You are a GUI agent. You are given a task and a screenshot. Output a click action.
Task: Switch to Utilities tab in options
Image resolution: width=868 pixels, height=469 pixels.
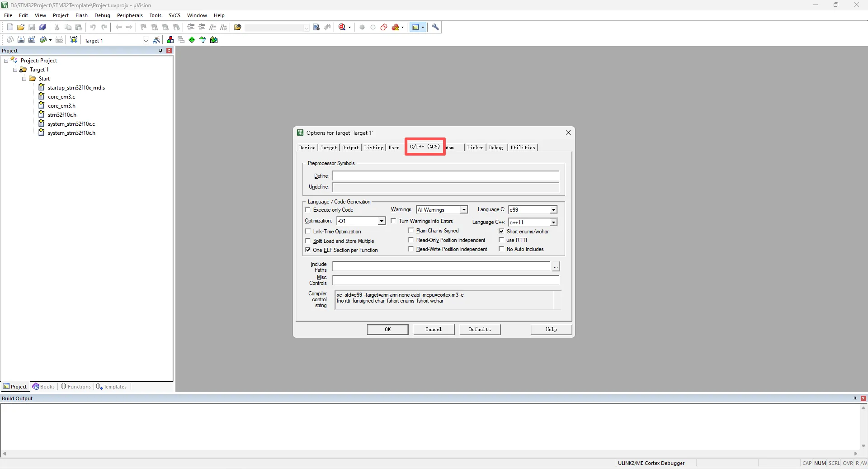tap(523, 147)
